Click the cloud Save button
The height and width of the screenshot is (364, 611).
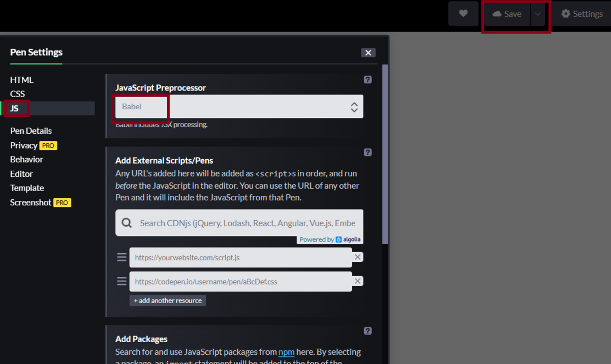click(507, 14)
